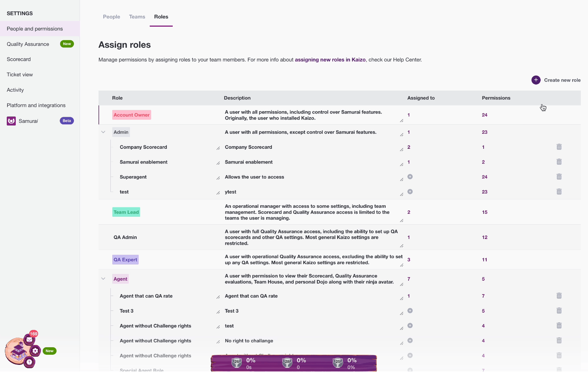Click the Samurai logo icon in sidebar
Image resolution: width=588 pixels, height=372 pixels.
(11, 121)
